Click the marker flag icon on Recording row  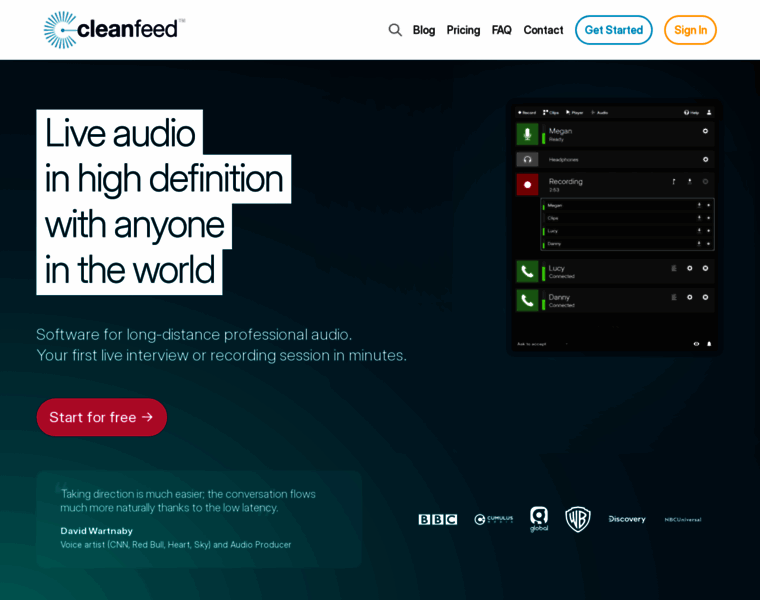click(674, 182)
